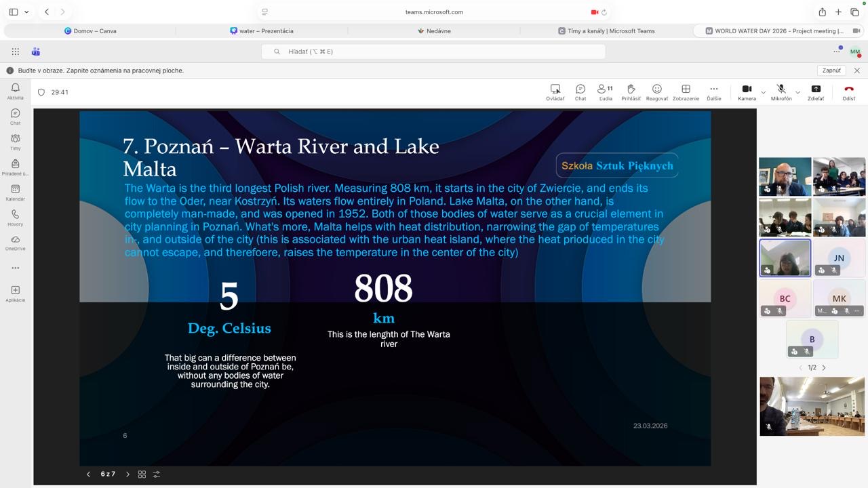Toggle the Kamera on or off

(x=747, y=92)
